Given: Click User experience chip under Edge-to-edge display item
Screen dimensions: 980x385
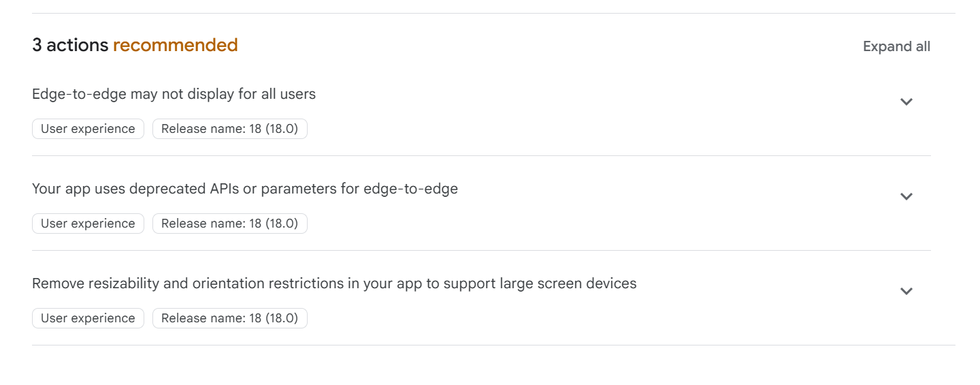Looking at the screenshot, I should pyautogui.click(x=88, y=129).
